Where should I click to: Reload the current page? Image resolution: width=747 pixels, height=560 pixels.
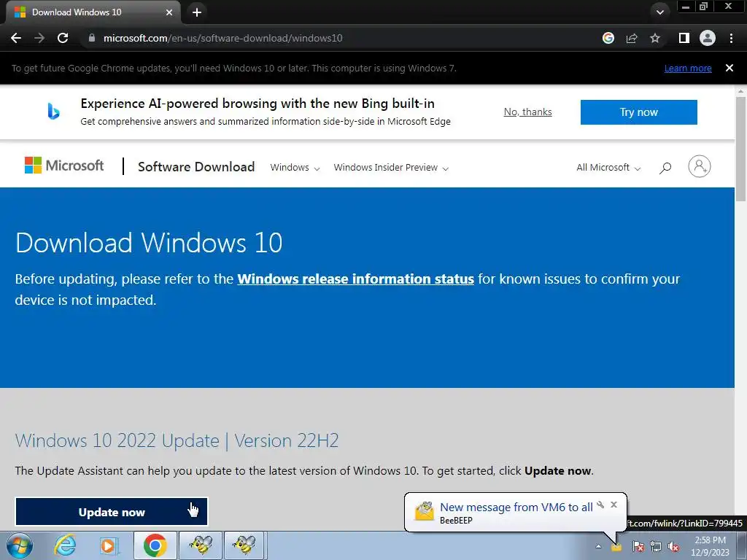pos(63,38)
